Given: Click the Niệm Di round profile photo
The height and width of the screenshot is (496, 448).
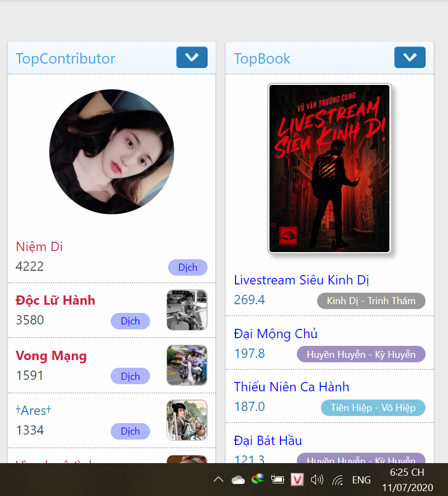Looking at the screenshot, I should click(x=112, y=151).
